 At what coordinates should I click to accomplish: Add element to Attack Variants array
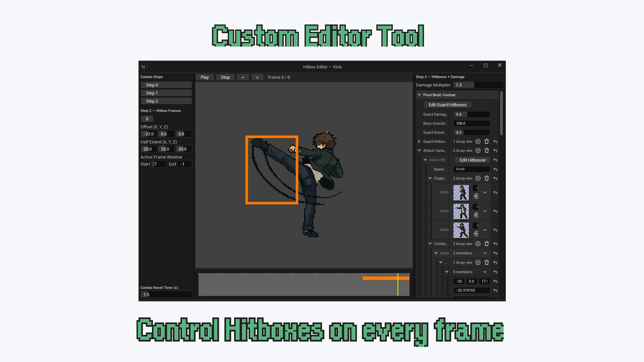tap(478, 151)
